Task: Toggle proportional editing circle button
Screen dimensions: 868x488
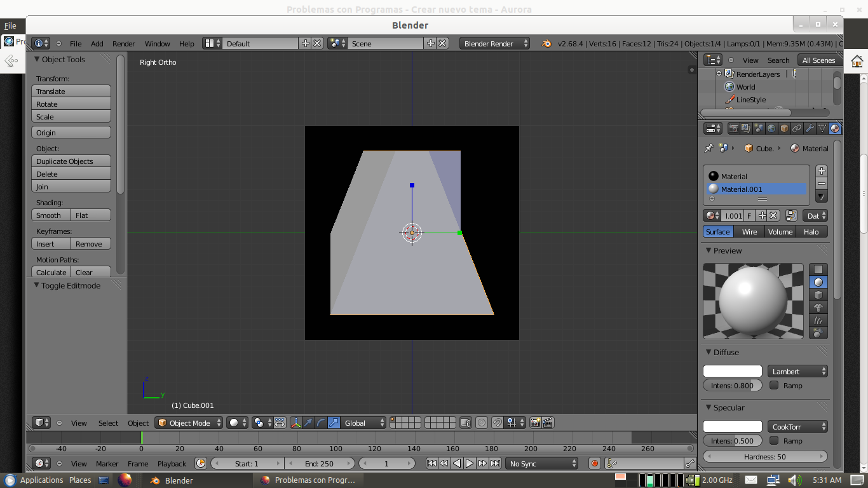Action: click(x=482, y=423)
